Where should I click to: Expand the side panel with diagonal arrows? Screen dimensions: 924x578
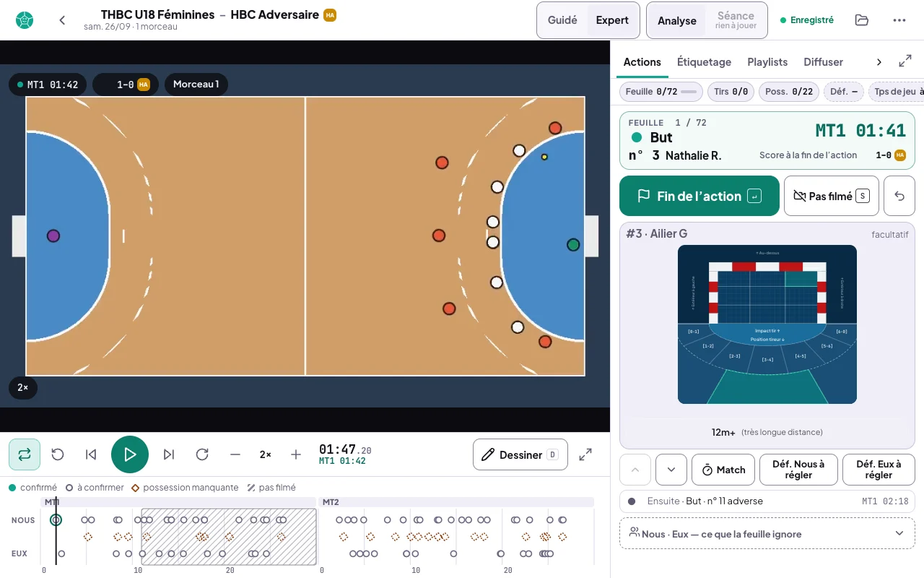click(905, 62)
